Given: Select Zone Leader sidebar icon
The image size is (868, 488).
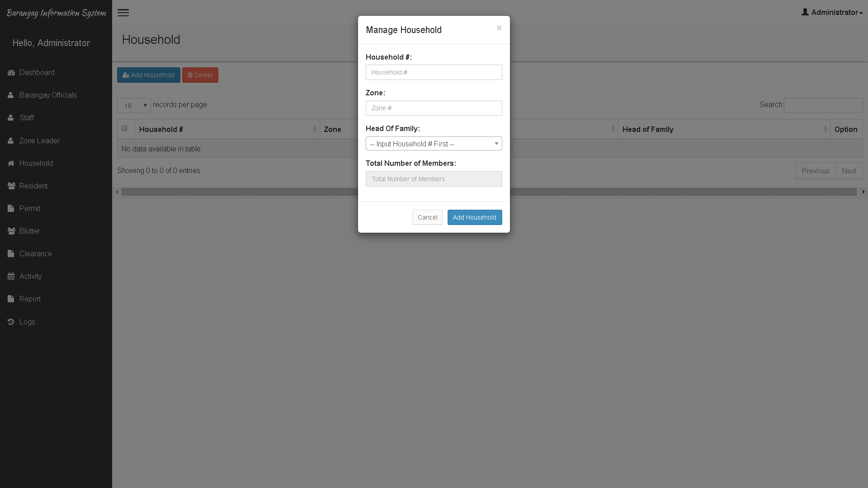Looking at the screenshot, I should [11, 140].
